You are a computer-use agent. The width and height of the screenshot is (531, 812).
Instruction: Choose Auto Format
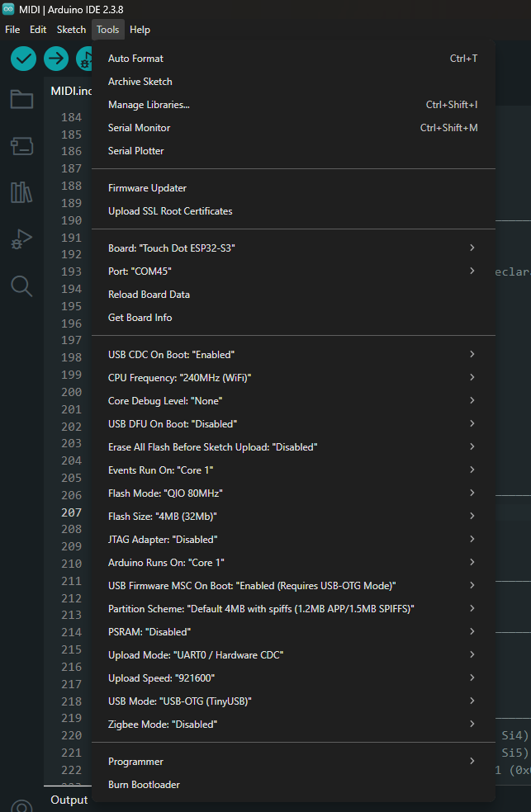pos(293,59)
